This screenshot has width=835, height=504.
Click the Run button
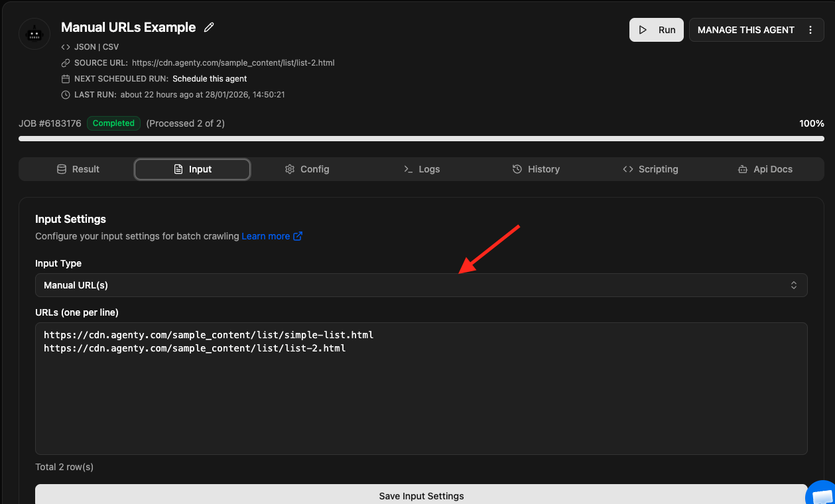[656, 30]
